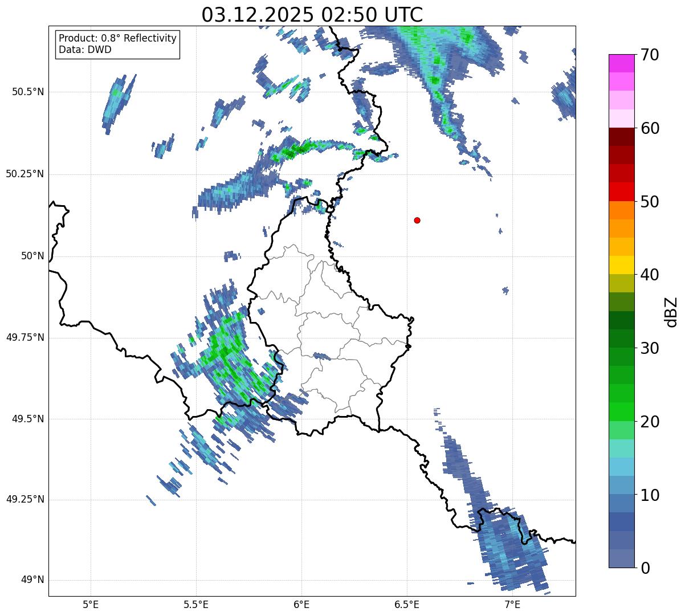Screen dimensions: 685x616
Task: Click the 7°E longitude label
Action: coord(512,604)
